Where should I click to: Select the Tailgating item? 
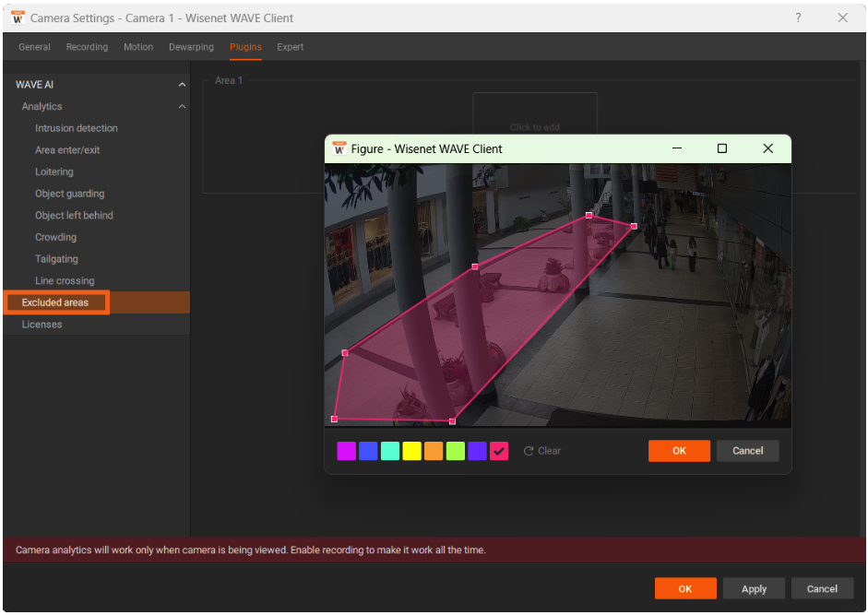56,258
